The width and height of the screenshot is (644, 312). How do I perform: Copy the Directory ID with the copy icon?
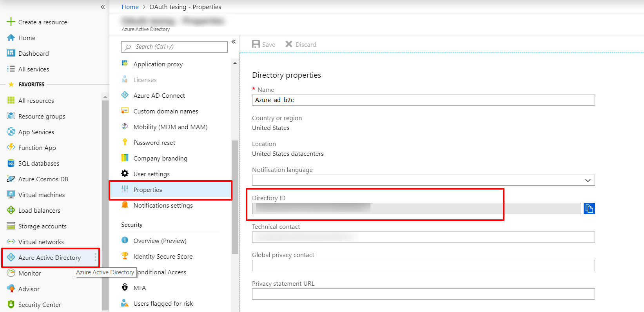point(589,208)
